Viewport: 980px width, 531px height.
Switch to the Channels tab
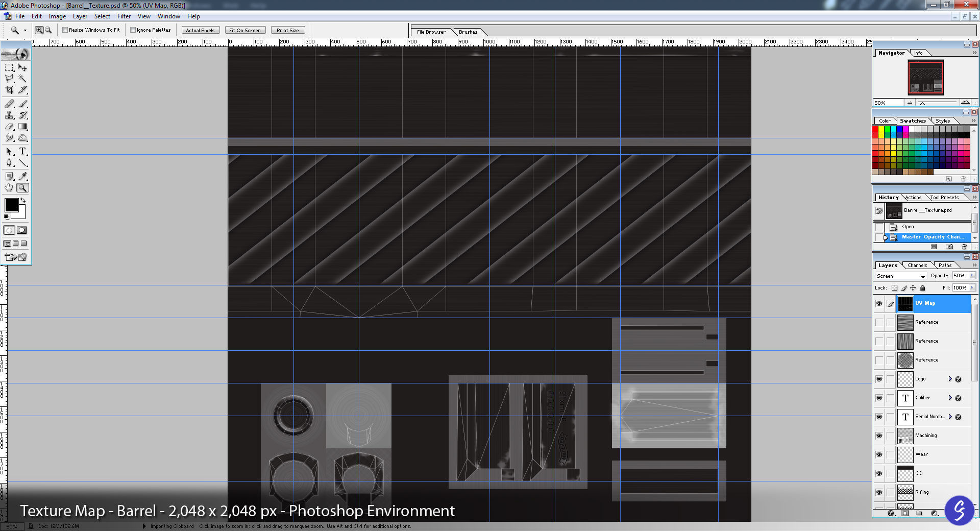click(917, 265)
